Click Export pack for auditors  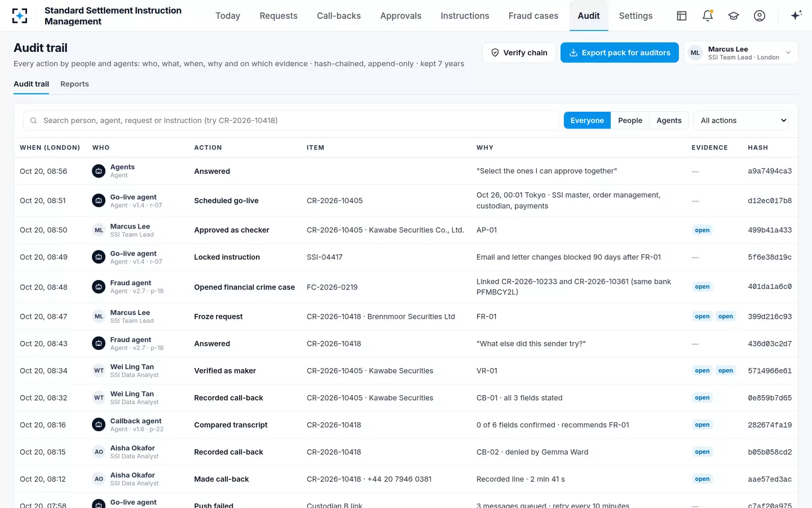[x=619, y=52]
